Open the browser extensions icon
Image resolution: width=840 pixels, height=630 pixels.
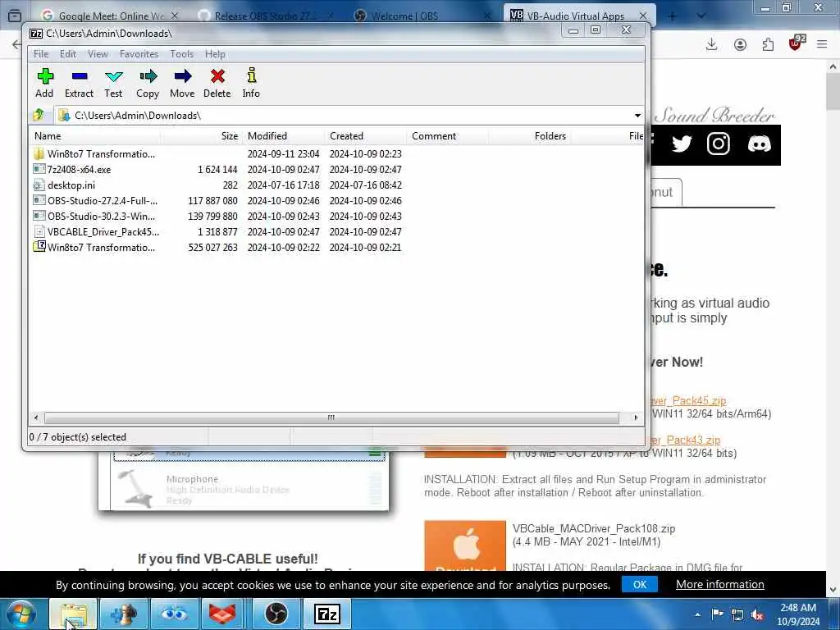[x=768, y=44]
